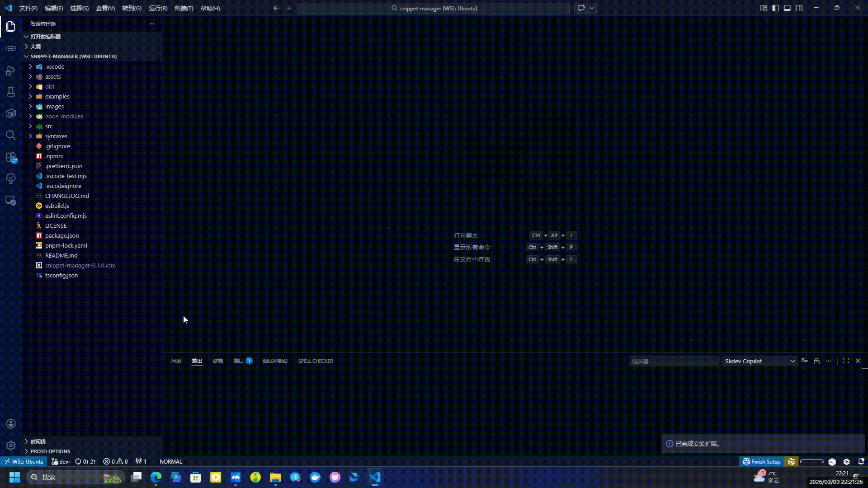This screenshot has width=868, height=488.
Task: Click the errors and warnings status indicator
Action: 115,461
